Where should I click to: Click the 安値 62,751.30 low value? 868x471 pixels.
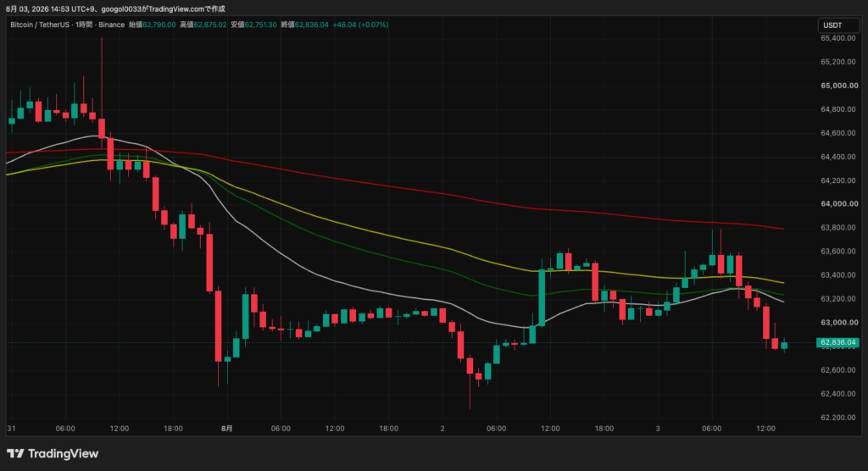pyautogui.click(x=253, y=25)
